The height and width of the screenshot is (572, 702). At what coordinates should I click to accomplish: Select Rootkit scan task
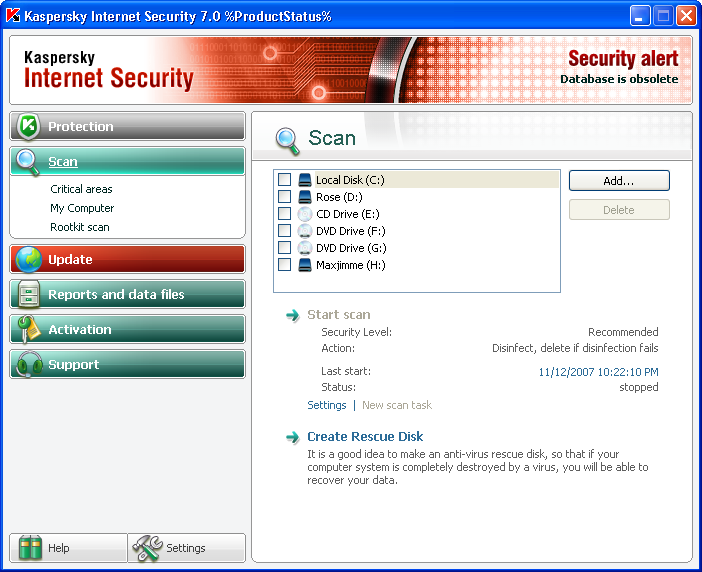tap(80, 227)
